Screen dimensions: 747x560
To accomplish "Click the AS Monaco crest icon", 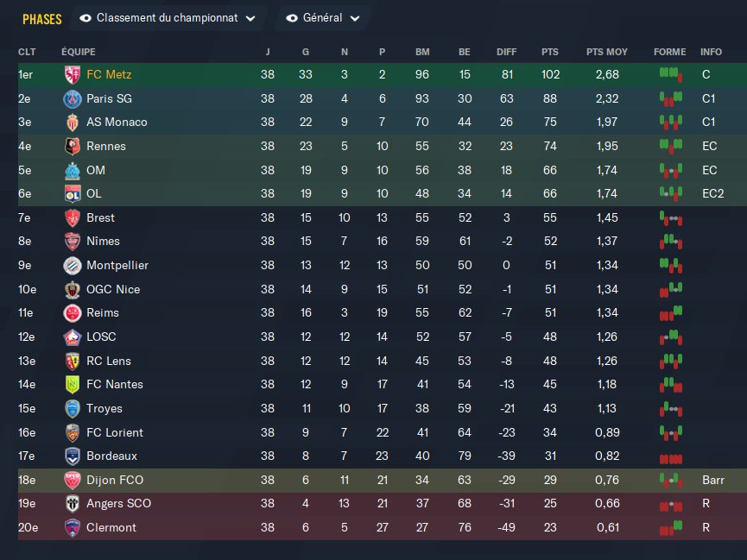I will 72,123.
